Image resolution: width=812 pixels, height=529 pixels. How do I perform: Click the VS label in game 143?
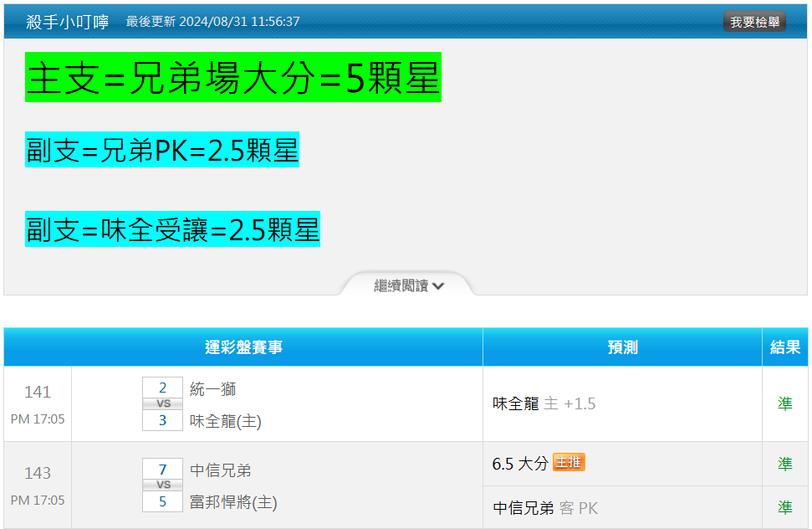point(163,485)
